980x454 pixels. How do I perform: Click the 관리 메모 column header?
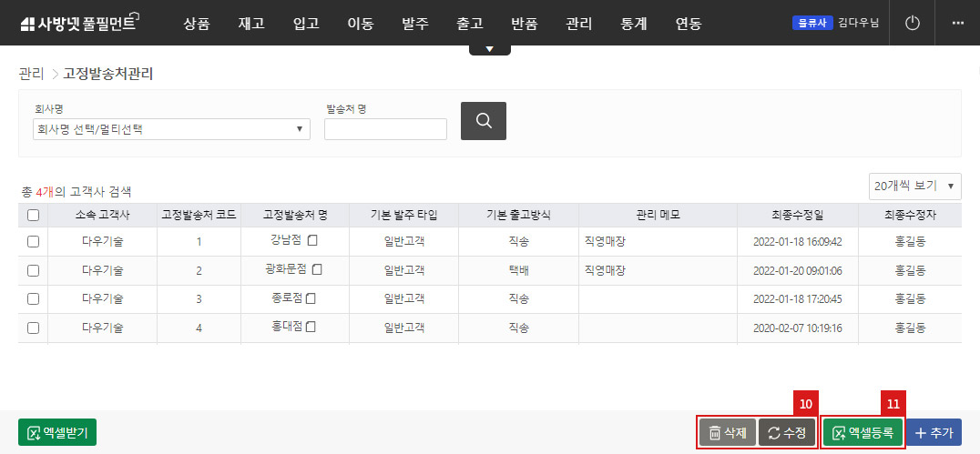point(658,216)
